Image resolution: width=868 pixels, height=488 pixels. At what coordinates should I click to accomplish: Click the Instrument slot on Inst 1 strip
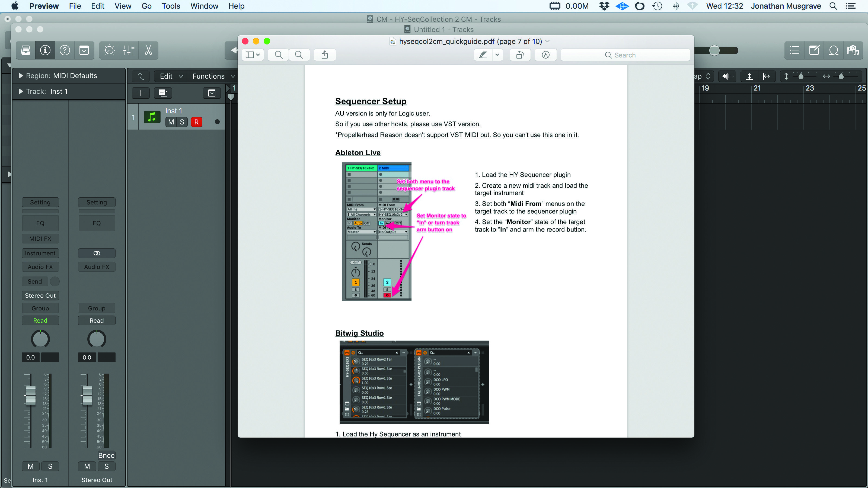tap(40, 253)
